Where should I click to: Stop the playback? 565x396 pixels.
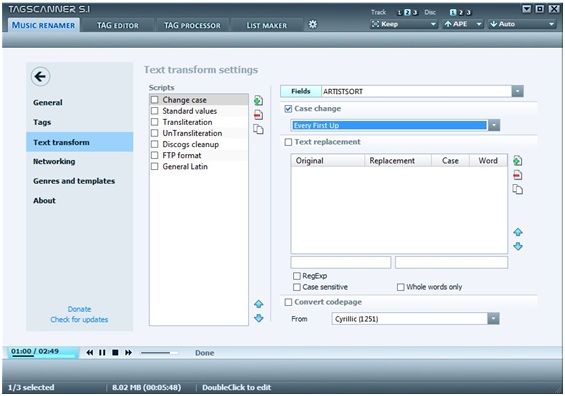(x=115, y=352)
